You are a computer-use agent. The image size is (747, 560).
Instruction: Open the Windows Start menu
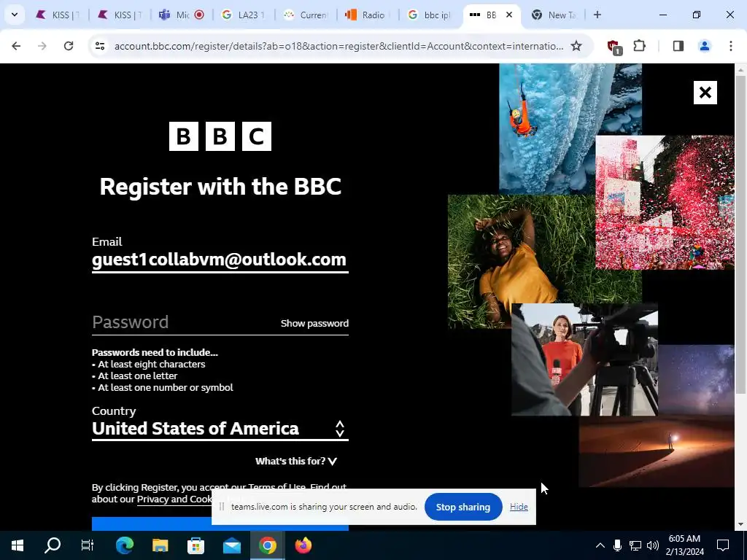(18, 545)
